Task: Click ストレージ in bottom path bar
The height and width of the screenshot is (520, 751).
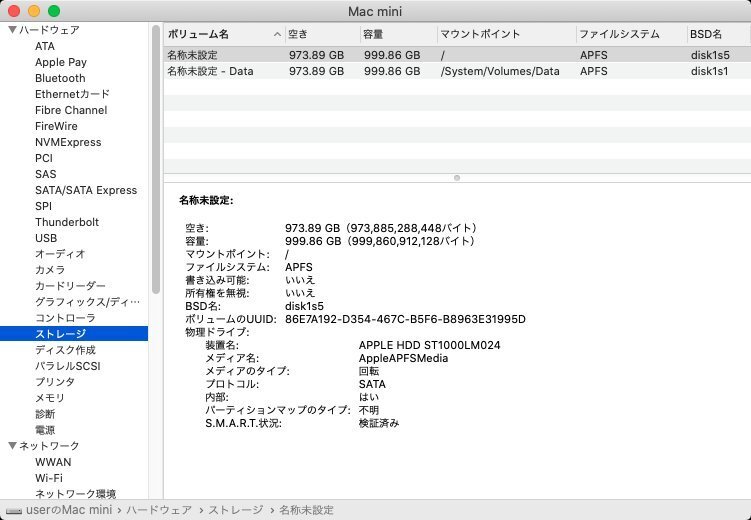Action: (x=236, y=510)
